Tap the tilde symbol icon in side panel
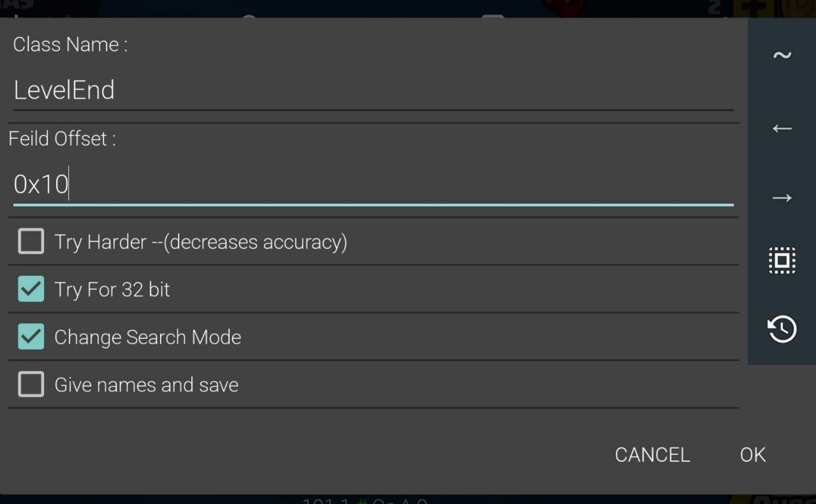 pyautogui.click(x=782, y=55)
